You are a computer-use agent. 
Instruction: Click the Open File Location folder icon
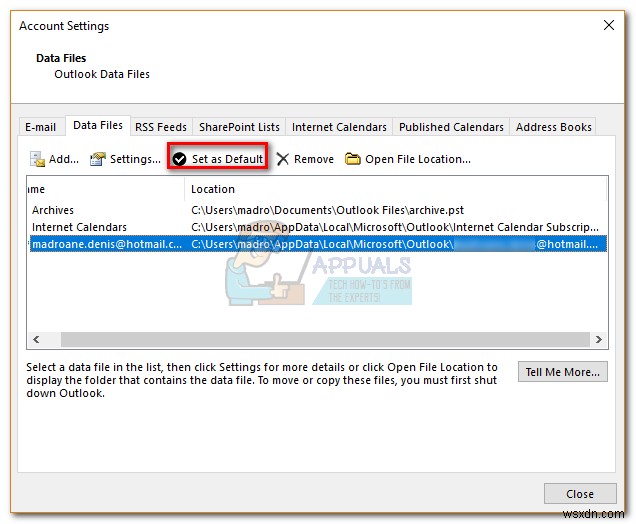pos(352,159)
